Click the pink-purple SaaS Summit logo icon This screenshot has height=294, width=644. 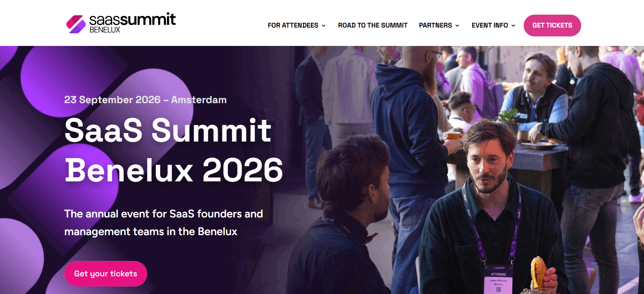[x=76, y=24]
